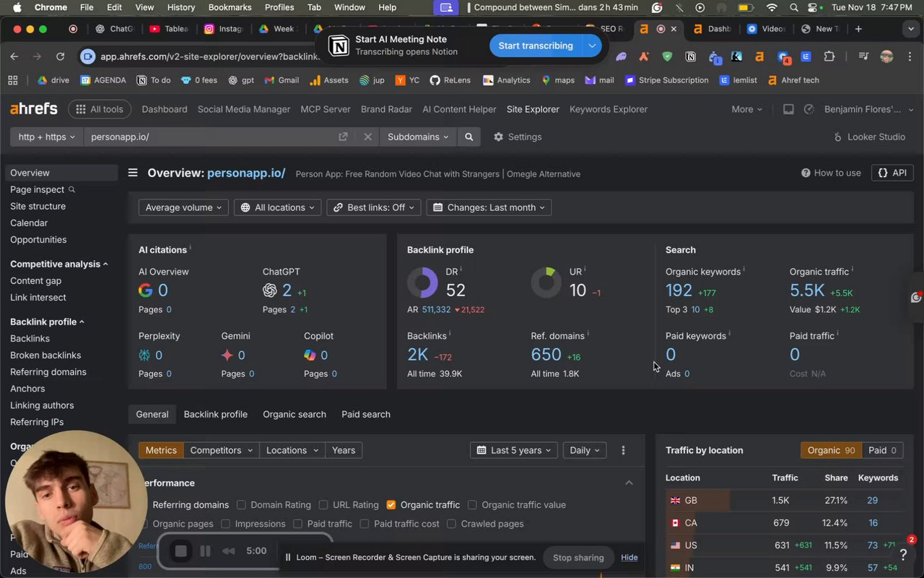Click the How to use help link
Screen dimensions: 924x578
pos(831,173)
